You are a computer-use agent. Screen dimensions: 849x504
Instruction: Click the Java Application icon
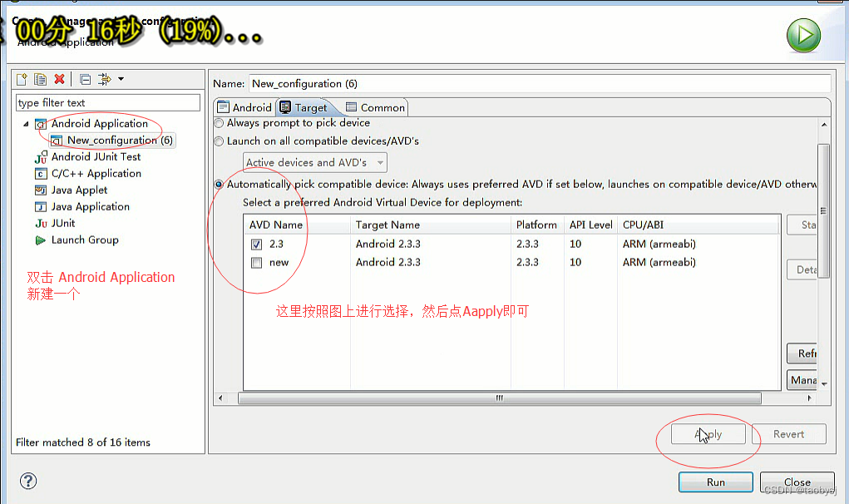click(x=41, y=207)
